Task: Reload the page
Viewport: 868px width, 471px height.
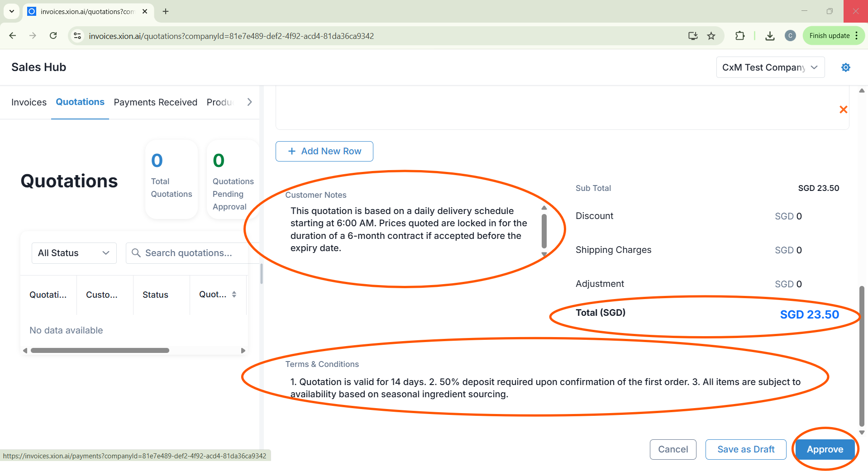Action: point(53,36)
